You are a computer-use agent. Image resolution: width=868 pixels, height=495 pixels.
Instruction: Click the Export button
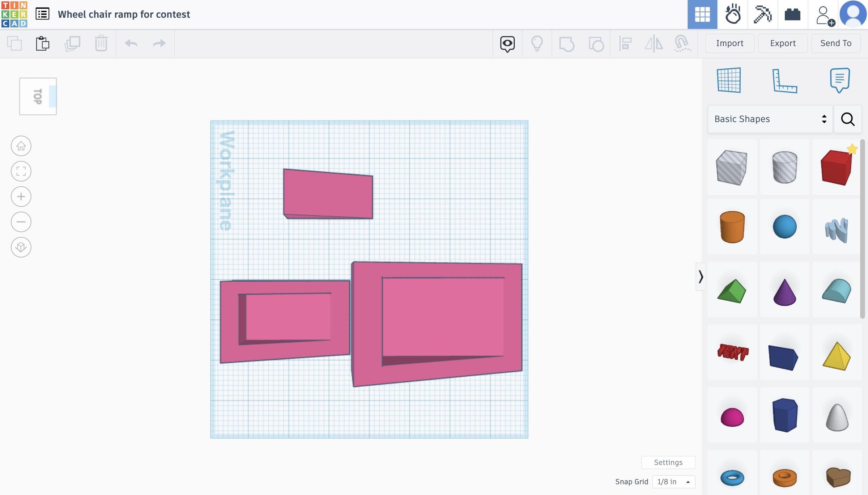click(783, 43)
